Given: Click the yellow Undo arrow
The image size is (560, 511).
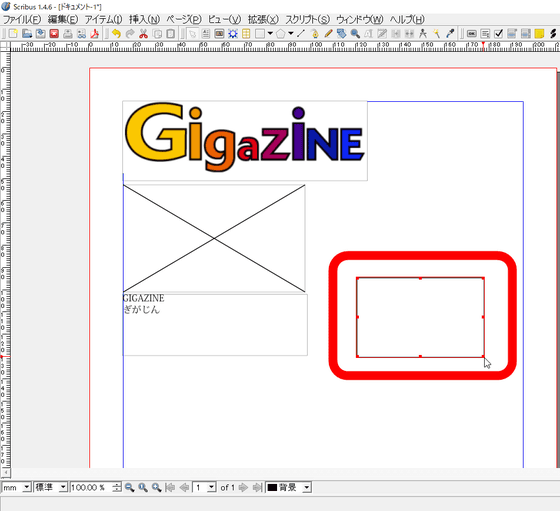Looking at the screenshot, I should click(x=116, y=34).
